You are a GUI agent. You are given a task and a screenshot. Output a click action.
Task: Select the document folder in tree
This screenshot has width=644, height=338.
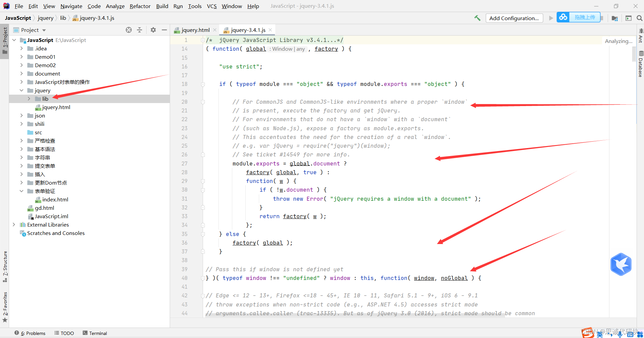[44, 74]
